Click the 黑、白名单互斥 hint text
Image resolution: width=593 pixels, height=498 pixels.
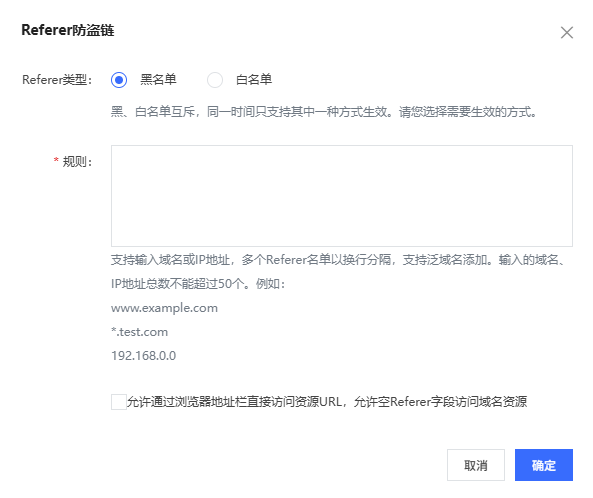click(x=324, y=112)
